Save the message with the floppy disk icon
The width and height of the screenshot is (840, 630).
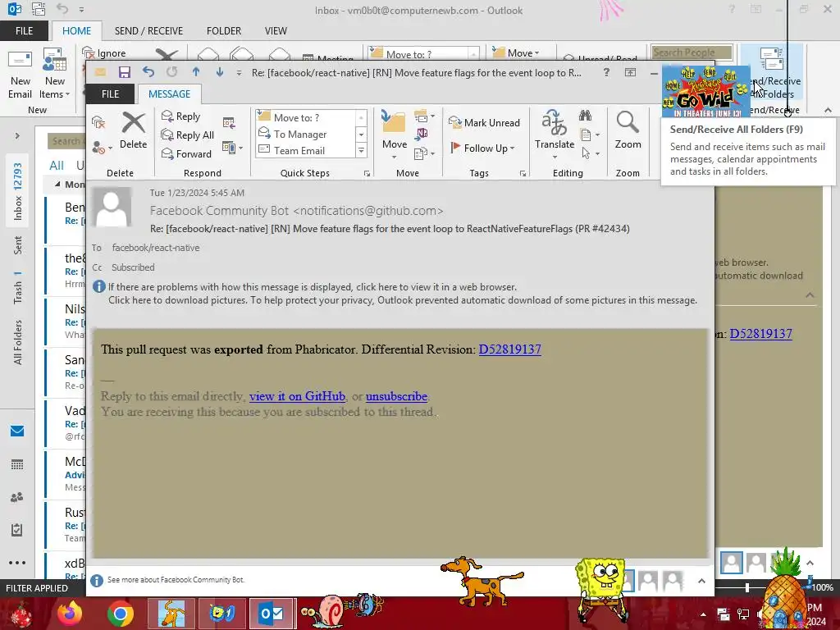125,72
